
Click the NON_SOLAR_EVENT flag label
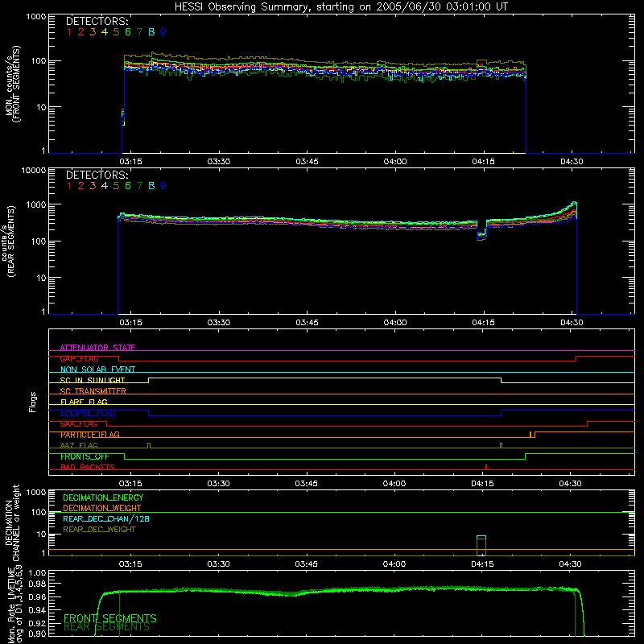[97, 369]
